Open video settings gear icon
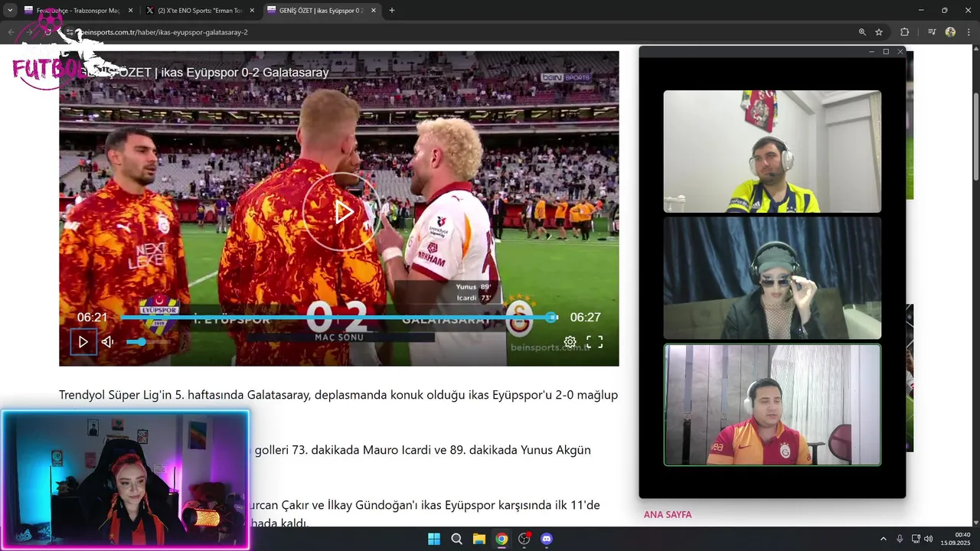The width and height of the screenshot is (980, 551). [x=570, y=342]
